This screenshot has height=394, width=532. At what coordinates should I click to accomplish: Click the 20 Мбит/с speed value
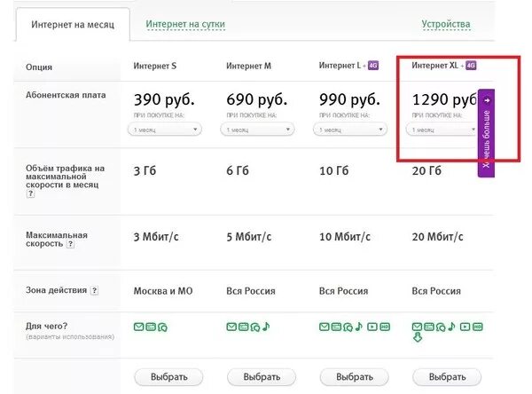click(438, 237)
